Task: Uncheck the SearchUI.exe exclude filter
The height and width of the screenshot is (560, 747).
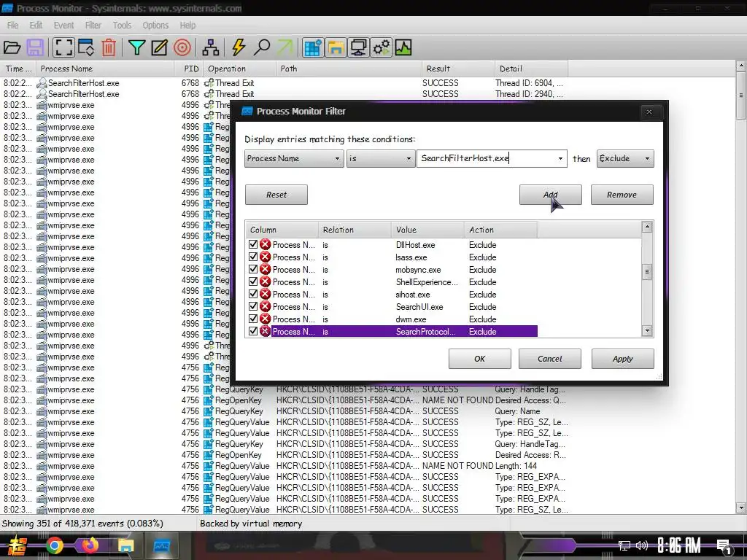Action: point(253,306)
